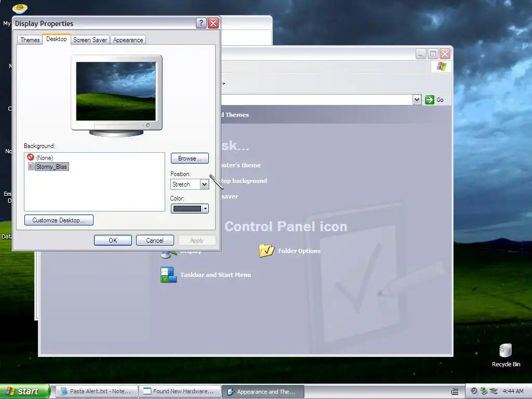Click the green network connection tray icon

[x=484, y=391]
